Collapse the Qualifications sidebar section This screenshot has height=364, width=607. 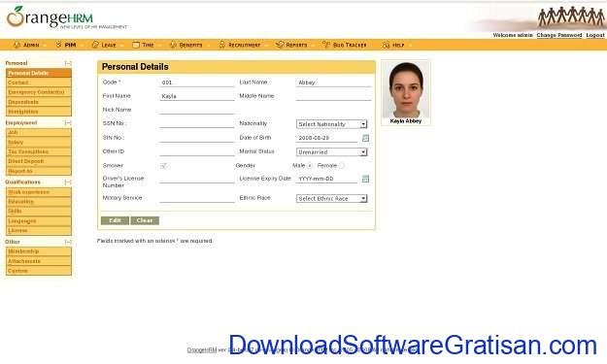click(x=68, y=182)
